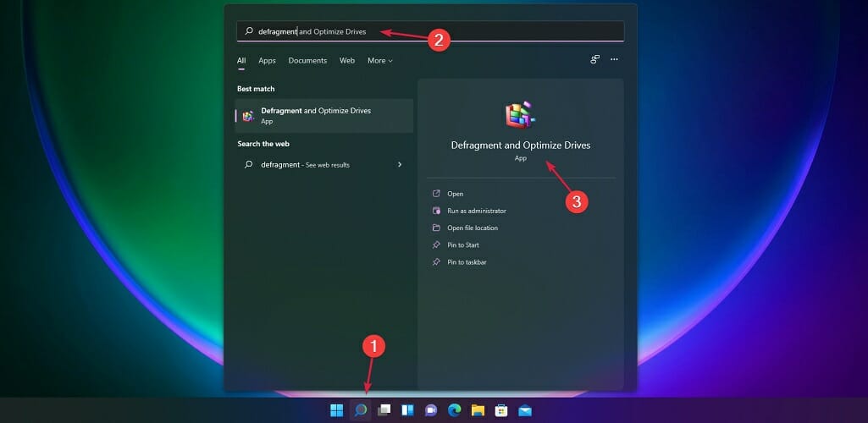Click the Defragment icon in the Best match result

(x=248, y=116)
